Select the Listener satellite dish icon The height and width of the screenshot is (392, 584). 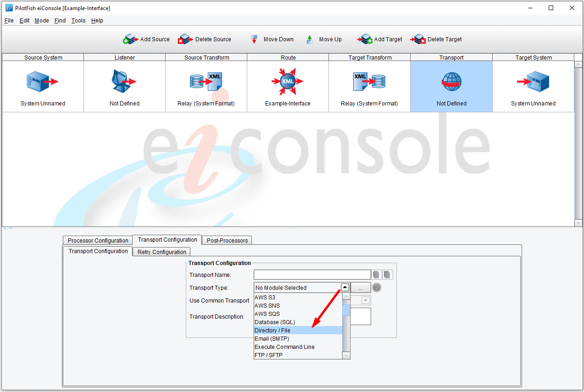point(124,82)
